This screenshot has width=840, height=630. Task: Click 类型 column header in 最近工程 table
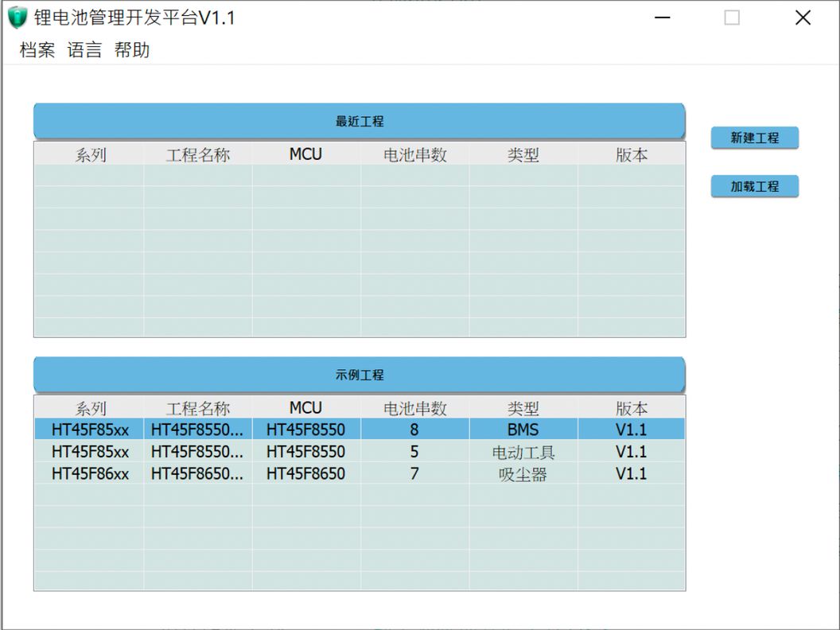(523, 154)
